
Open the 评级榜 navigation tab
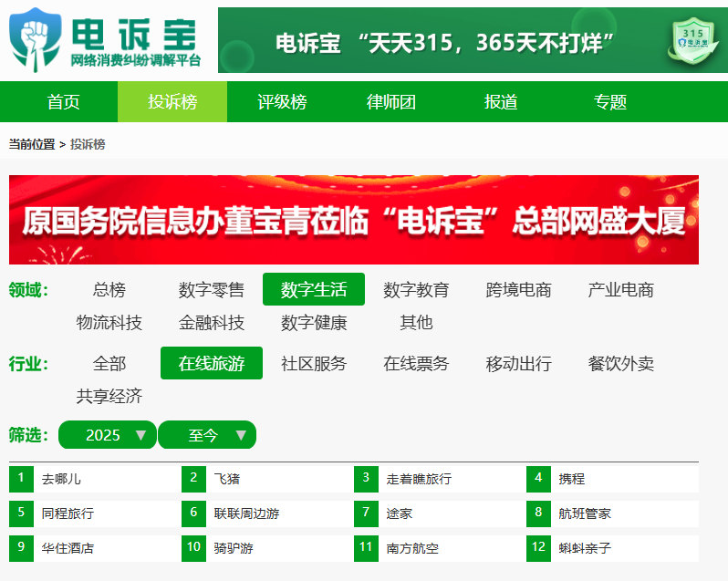click(282, 101)
